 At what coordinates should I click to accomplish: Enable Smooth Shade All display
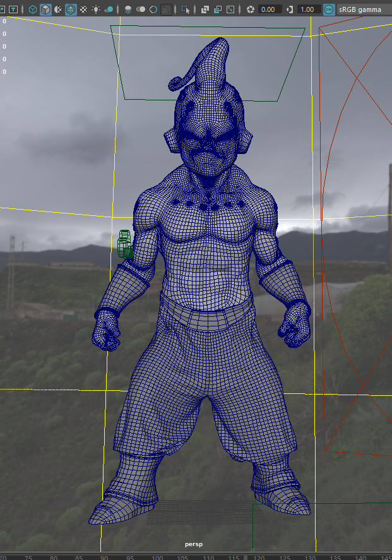click(x=45, y=9)
